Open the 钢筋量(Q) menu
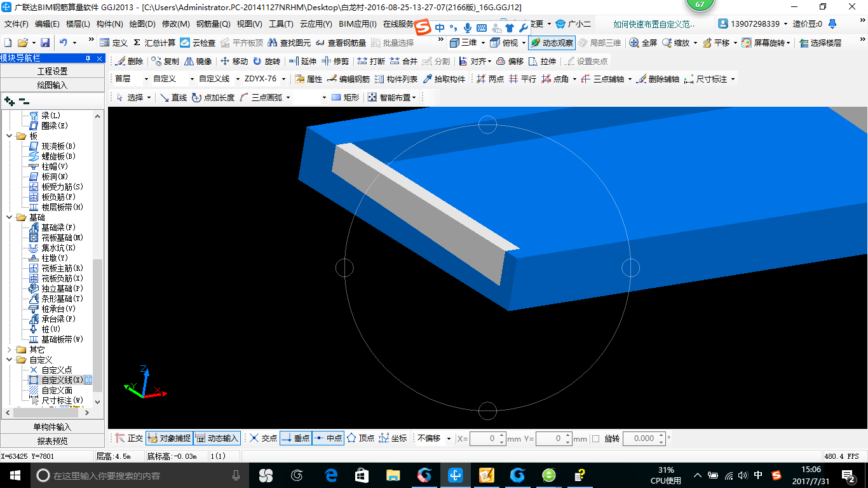Image resolution: width=868 pixels, height=488 pixels. [213, 24]
